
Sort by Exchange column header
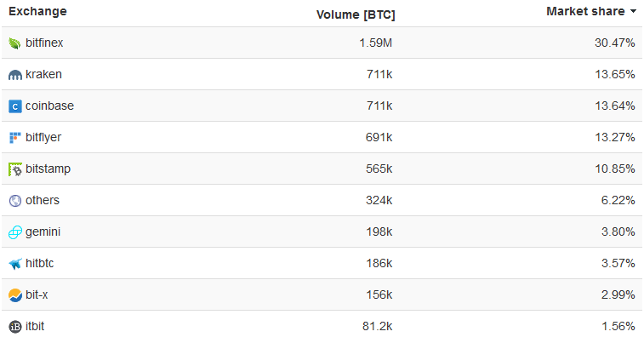(37, 12)
